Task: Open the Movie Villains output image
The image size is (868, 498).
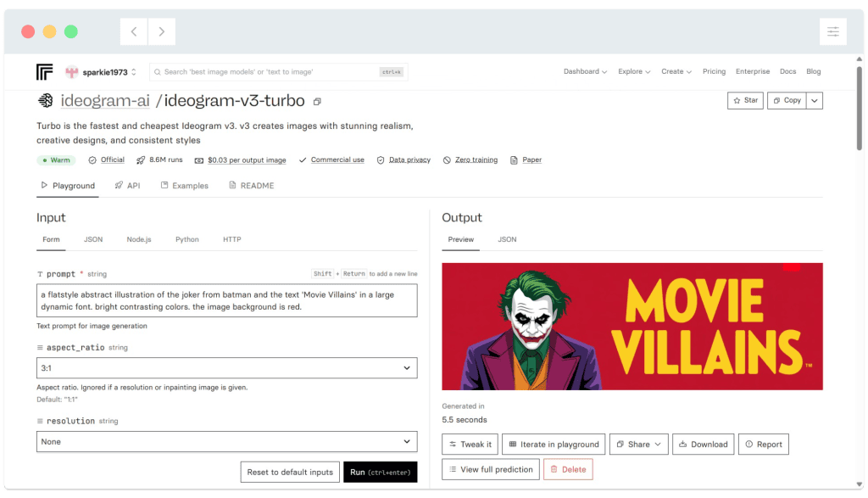Action: [x=632, y=327]
